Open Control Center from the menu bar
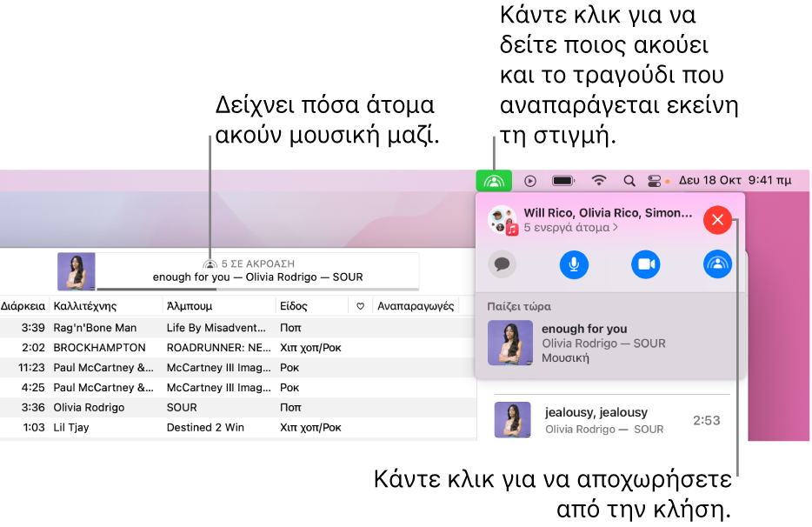The height and width of the screenshot is (527, 812). click(655, 181)
